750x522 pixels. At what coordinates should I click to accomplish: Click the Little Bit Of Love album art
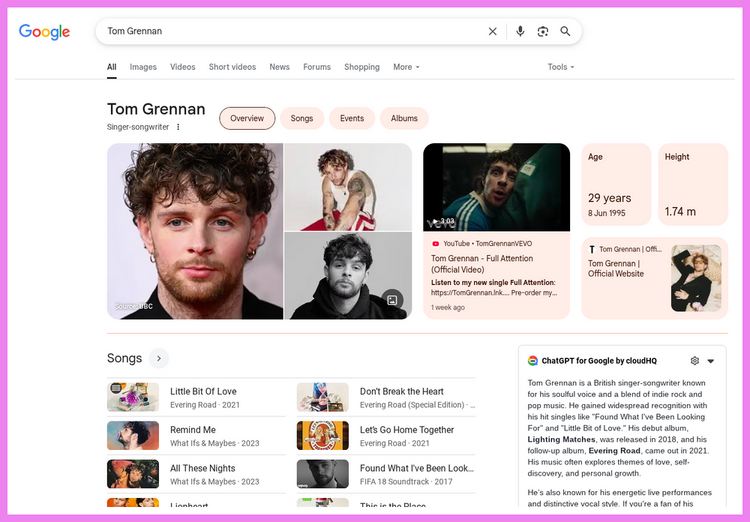pos(133,397)
